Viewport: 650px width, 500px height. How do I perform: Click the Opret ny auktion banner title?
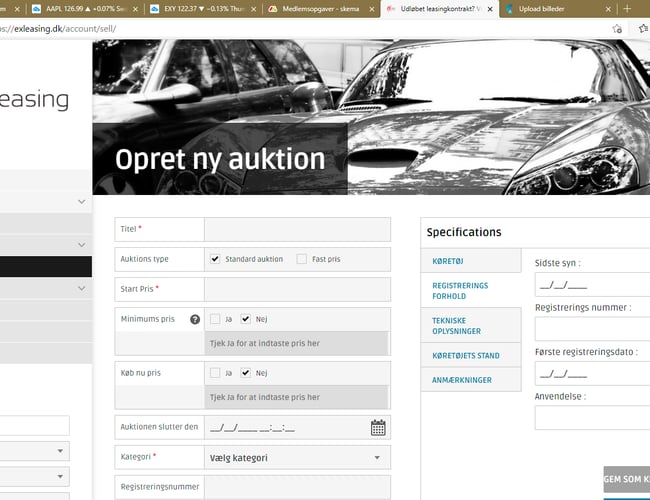pos(220,160)
